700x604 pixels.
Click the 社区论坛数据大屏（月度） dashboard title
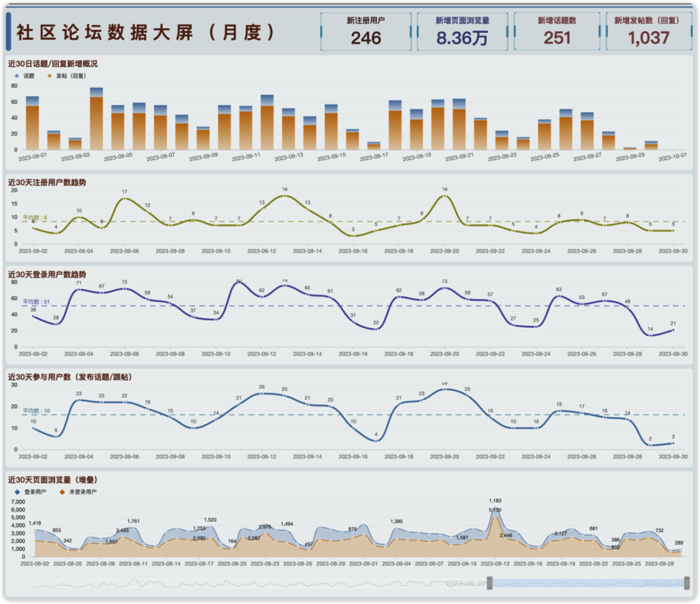[146, 32]
